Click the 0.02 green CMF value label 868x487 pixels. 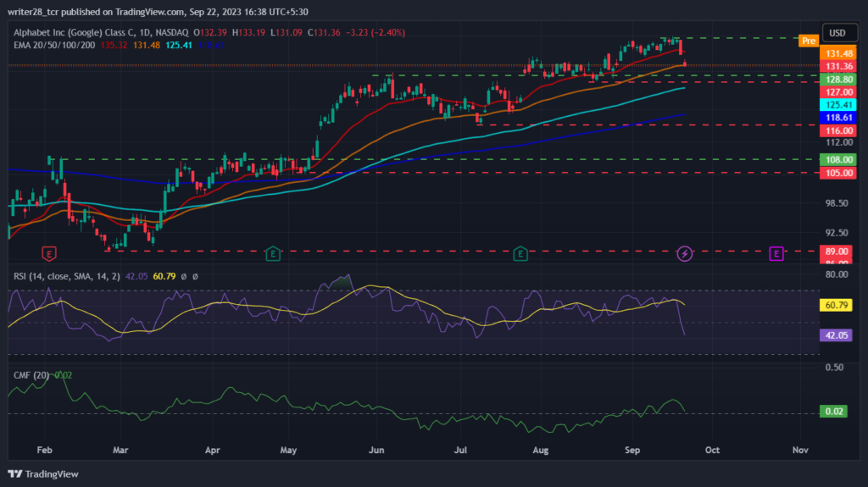click(x=834, y=411)
